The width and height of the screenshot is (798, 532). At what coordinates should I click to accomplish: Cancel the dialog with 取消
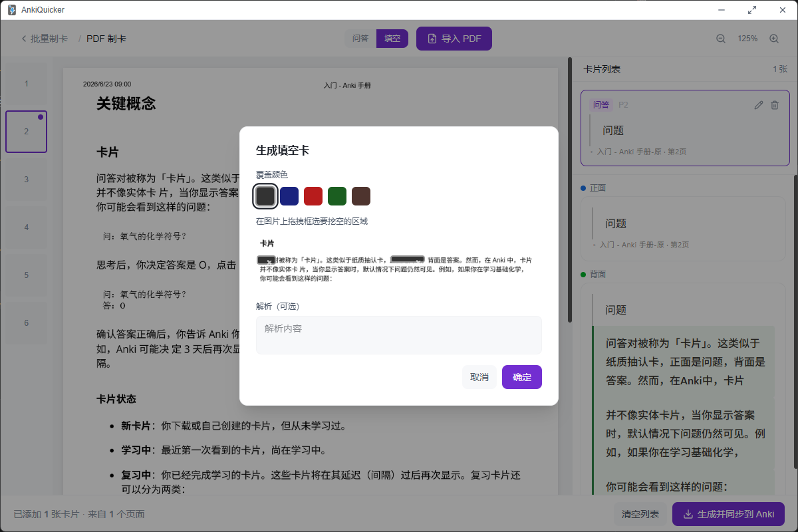point(479,377)
